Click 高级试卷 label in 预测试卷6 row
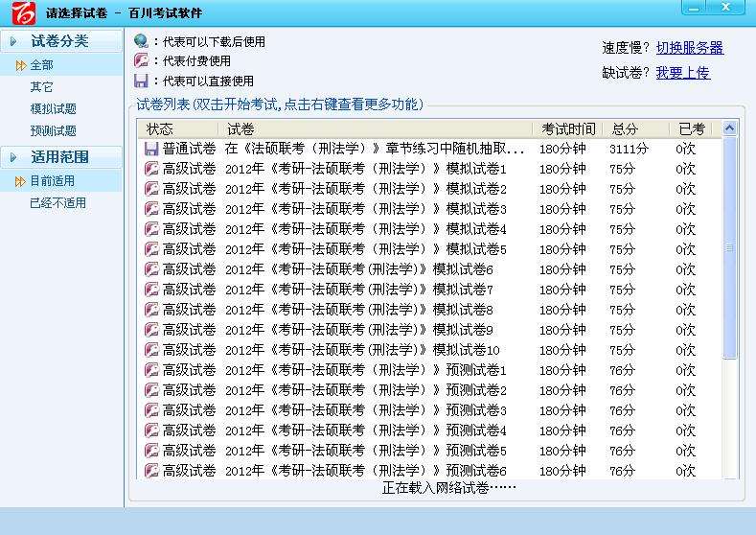Image resolution: width=756 pixels, height=535 pixels. (189, 471)
